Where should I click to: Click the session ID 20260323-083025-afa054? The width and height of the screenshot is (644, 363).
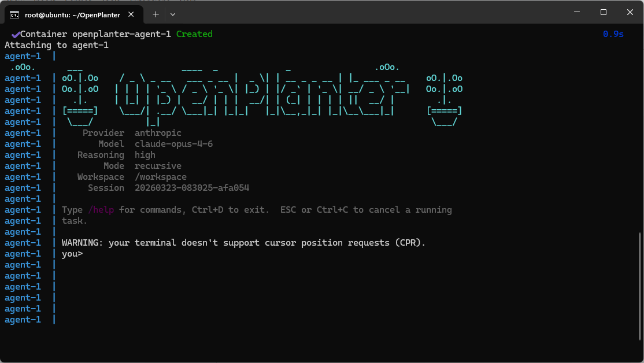[191, 188]
